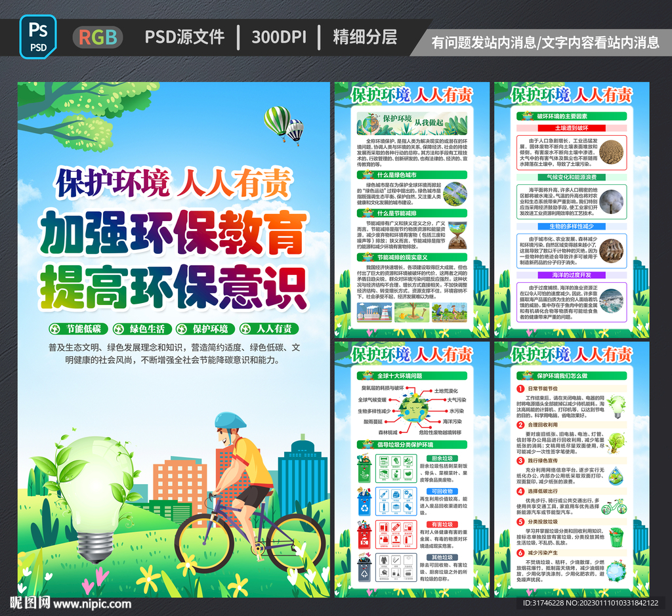The width and height of the screenshot is (672, 616).
Task: Click the 全球气候变暖 label in the diagram
Action: point(373,400)
